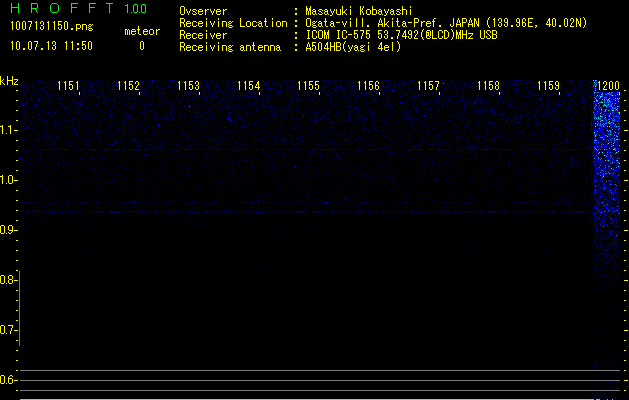Screen dimensions: 629x400
Task: Click the time marker 1159
Action: coord(548,86)
